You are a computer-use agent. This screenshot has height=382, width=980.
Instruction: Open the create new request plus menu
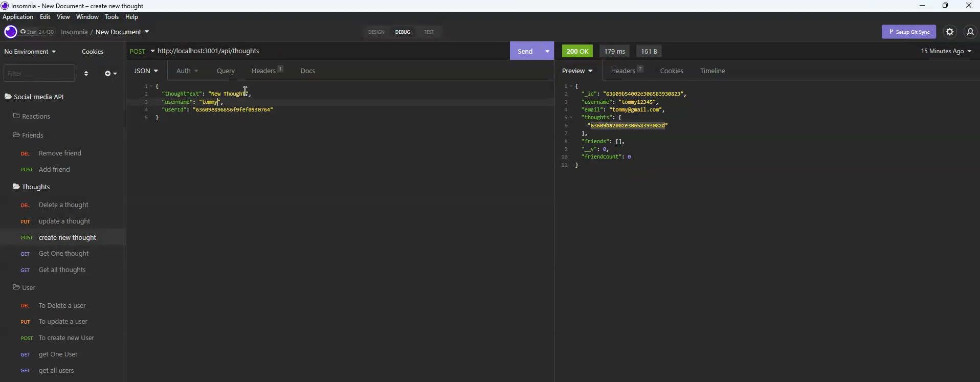tap(110, 74)
